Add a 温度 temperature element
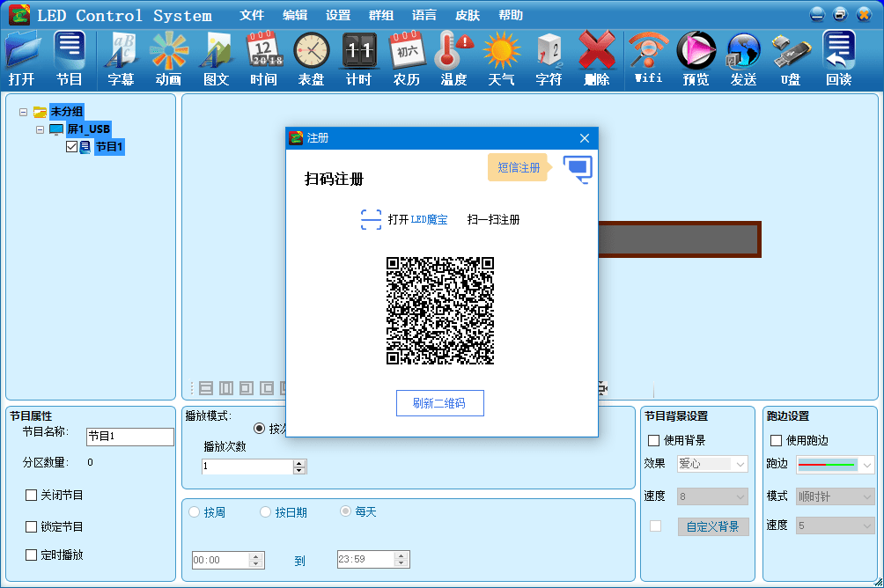 pyautogui.click(x=453, y=57)
